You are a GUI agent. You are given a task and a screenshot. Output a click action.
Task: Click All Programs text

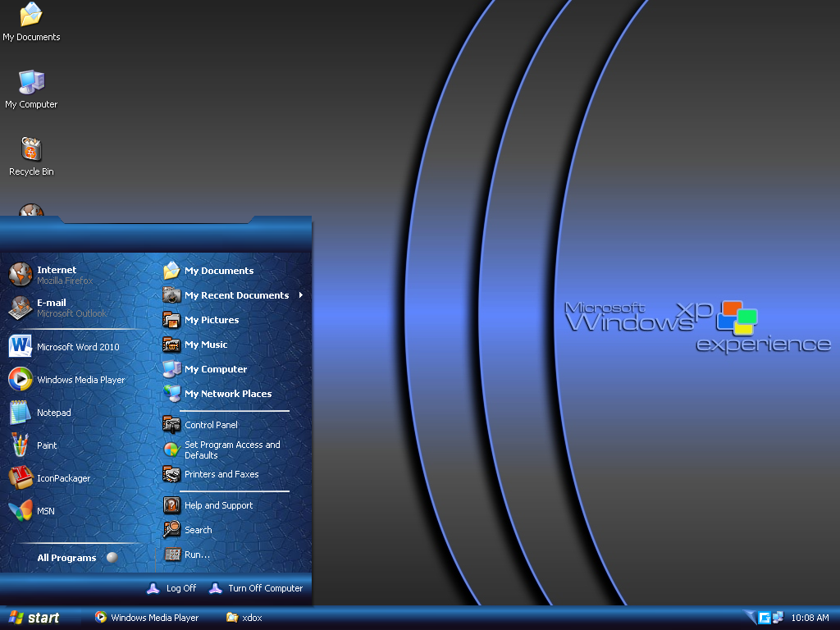[x=66, y=558]
